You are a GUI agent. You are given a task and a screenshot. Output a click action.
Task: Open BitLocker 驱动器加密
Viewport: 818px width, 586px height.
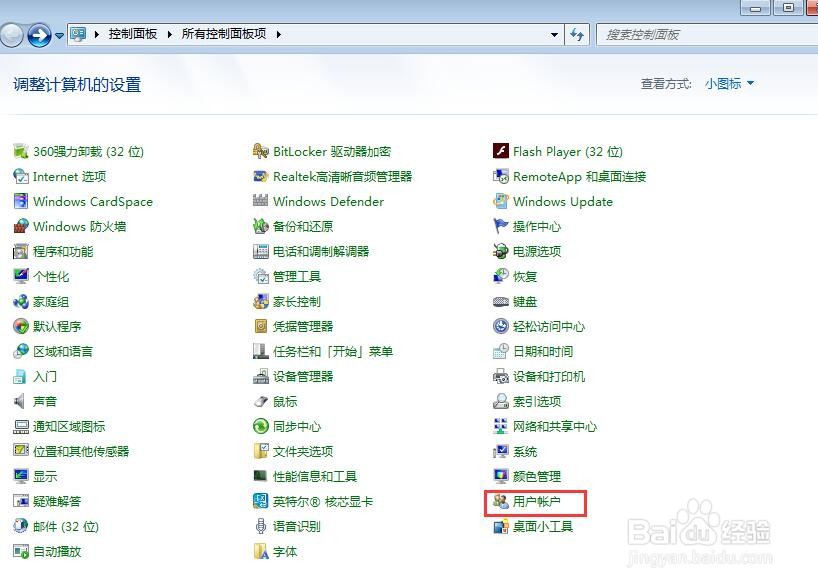[x=332, y=151]
